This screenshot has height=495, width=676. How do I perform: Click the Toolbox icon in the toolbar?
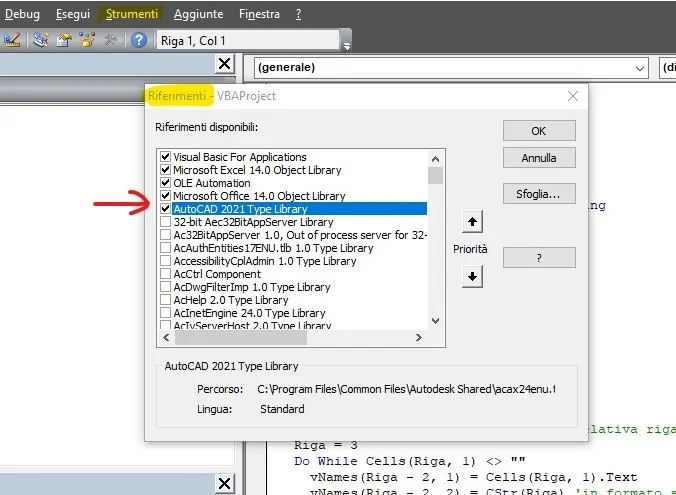[x=110, y=41]
